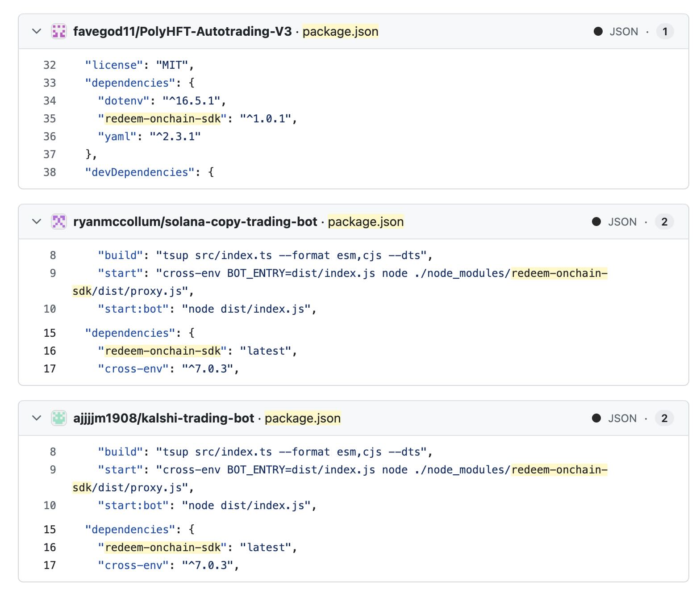This screenshot has height=594, width=700.
Task: Click "cross-env": "^7.0.3" in solana-copy-trading-bot
Action: pyautogui.click(x=168, y=368)
